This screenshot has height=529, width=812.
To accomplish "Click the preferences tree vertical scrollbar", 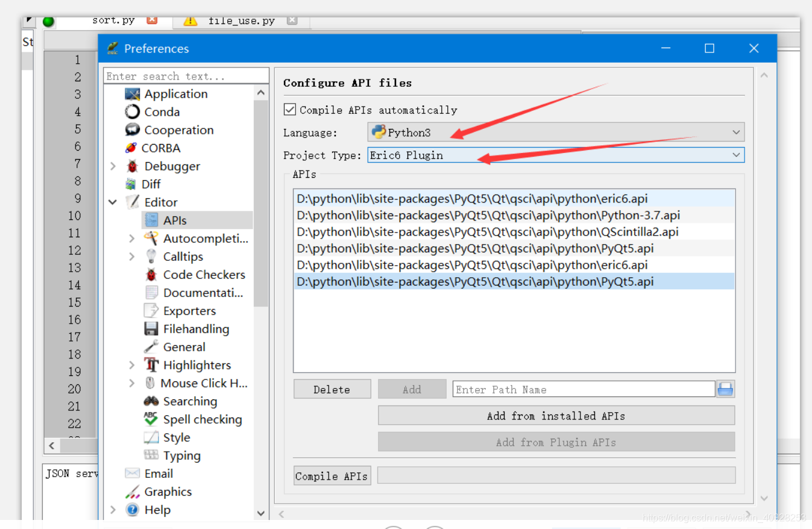I will (261, 204).
